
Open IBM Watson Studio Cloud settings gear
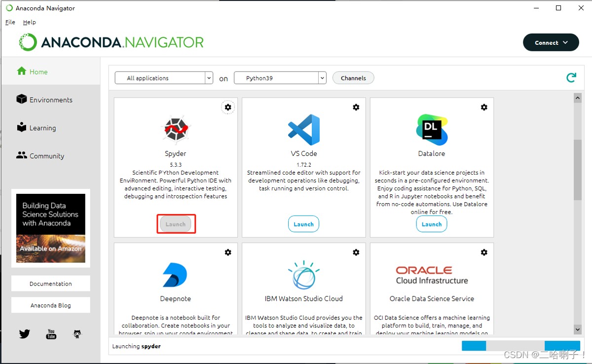(x=356, y=252)
